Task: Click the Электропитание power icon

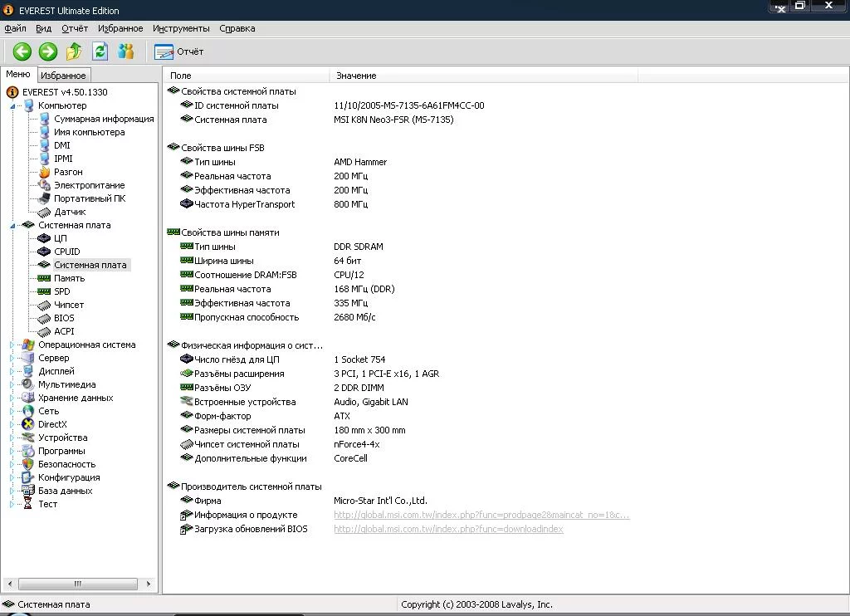Action: coord(45,185)
